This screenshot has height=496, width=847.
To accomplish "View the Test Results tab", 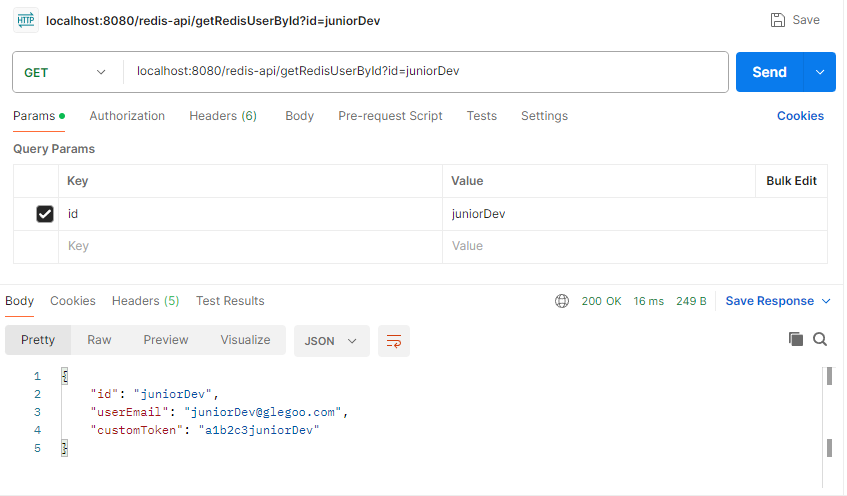I will (230, 301).
